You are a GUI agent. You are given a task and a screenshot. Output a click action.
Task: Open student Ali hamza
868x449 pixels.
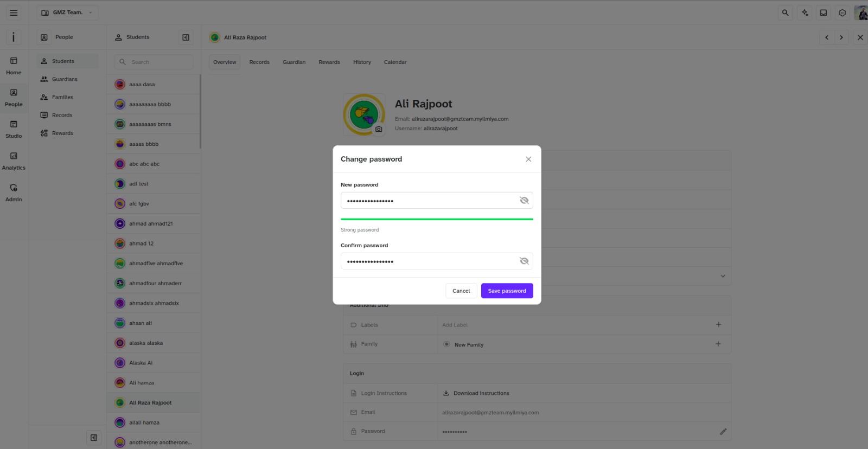tap(154, 383)
